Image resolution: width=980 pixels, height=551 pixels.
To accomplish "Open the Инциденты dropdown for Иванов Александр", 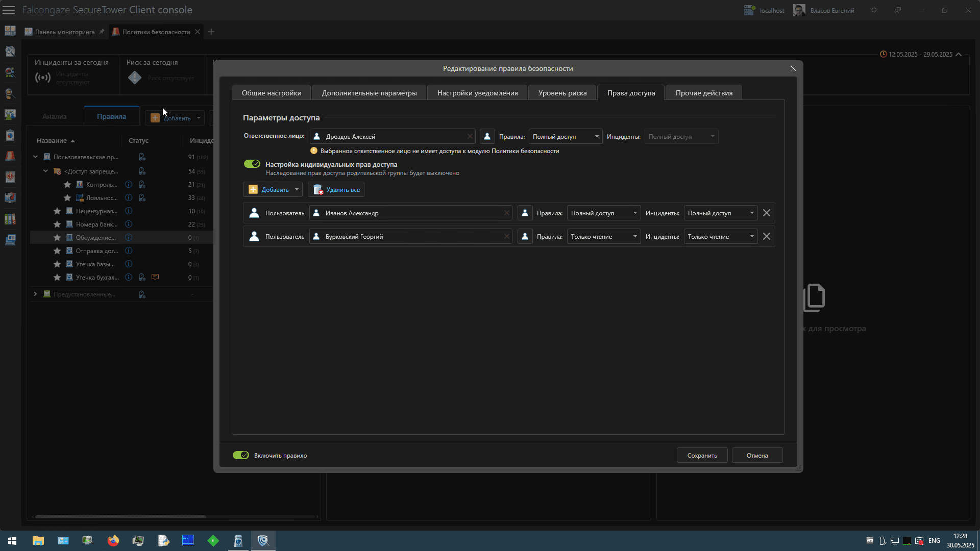I will click(x=721, y=213).
